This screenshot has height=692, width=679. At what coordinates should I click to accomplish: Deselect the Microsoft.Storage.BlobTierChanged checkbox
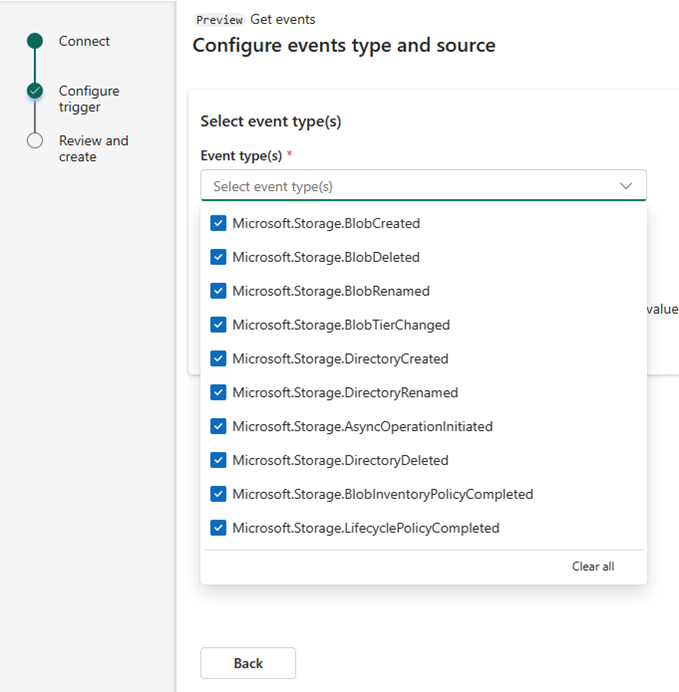[x=218, y=325]
